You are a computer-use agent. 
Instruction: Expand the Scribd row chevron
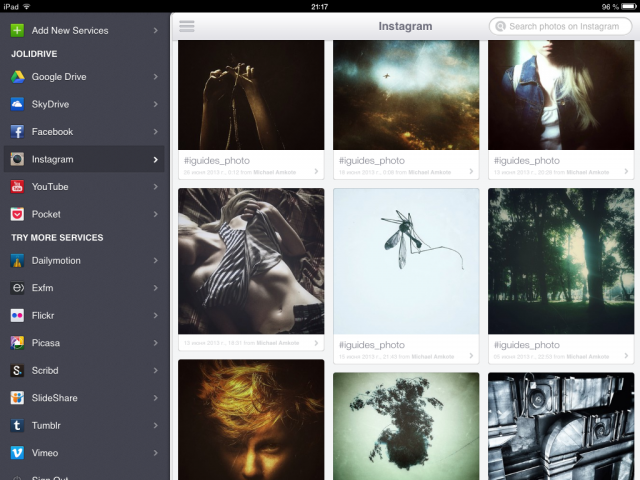[156, 370]
